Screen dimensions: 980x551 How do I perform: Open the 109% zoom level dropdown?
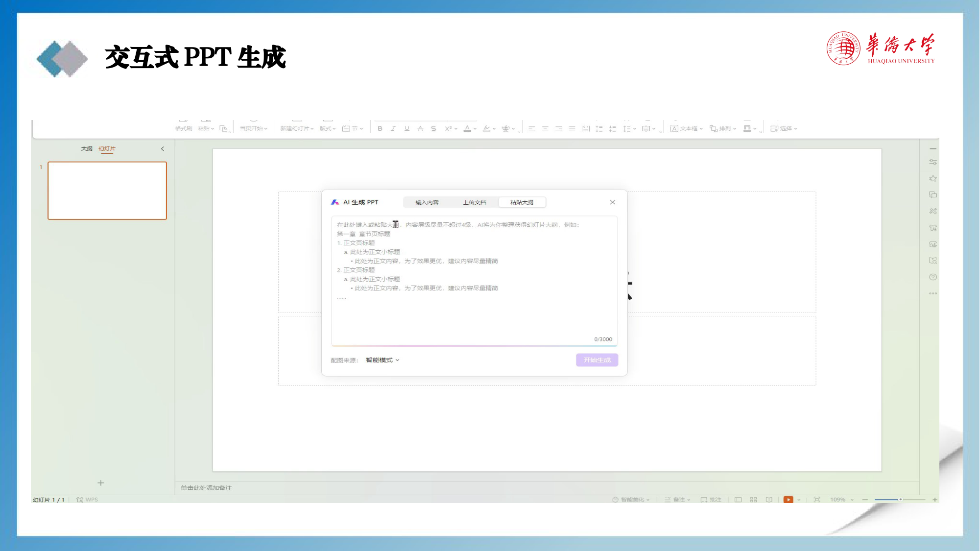point(842,500)
